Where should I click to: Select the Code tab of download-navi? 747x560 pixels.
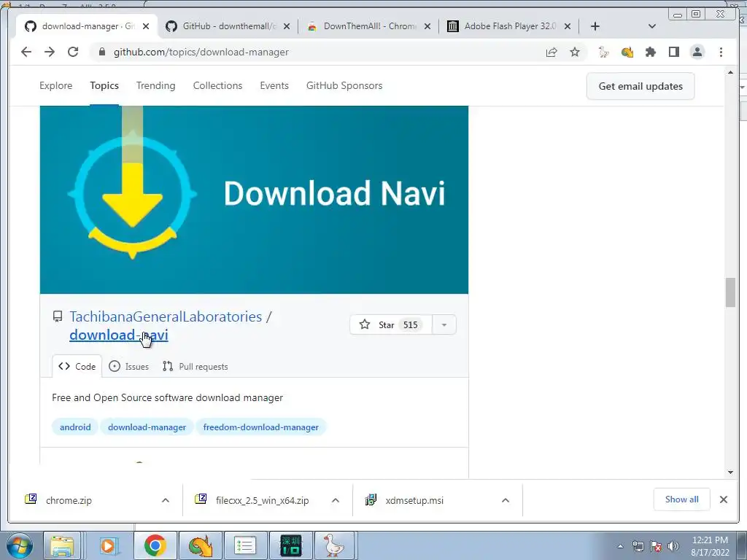[x=77, y=366]
